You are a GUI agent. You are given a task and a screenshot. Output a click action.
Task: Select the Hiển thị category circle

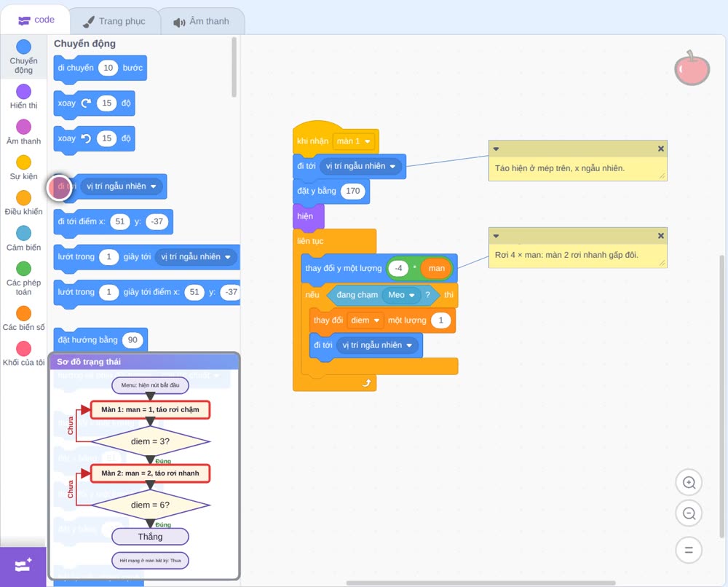[24, 91]
